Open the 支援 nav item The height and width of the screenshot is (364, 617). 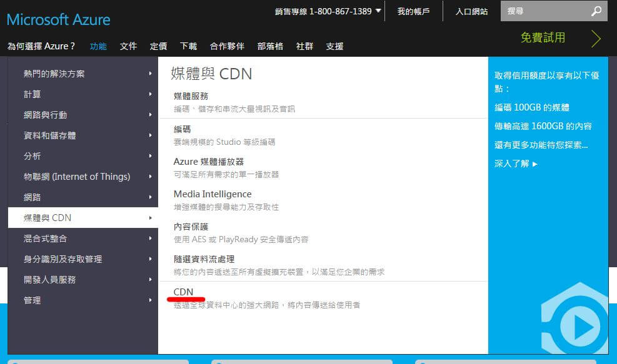point(334,46)
